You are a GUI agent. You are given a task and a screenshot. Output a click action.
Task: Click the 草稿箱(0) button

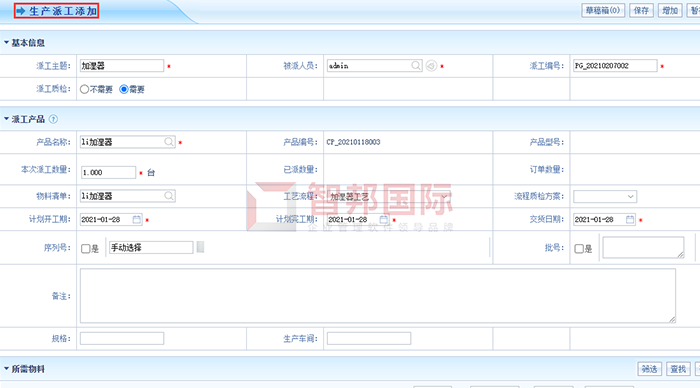coord(603,10)
